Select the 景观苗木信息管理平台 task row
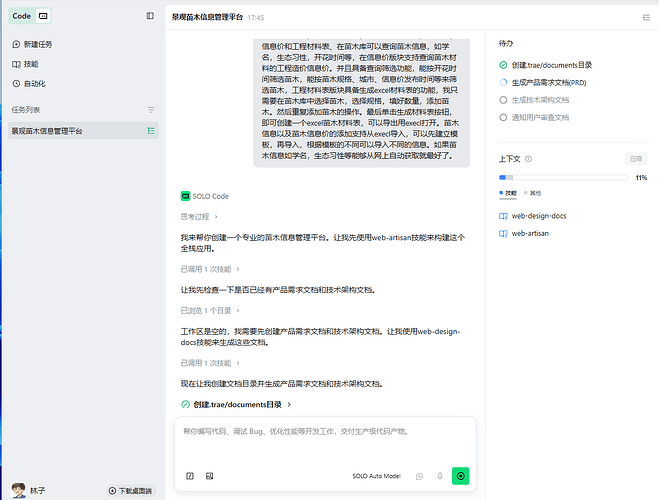 (83, 131)
